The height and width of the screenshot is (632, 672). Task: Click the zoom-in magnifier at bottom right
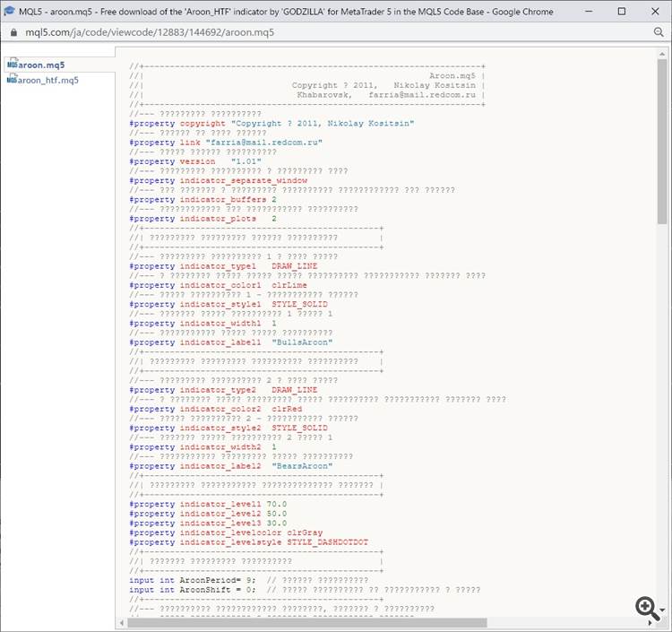pyautogui.click(x=646, y=607)
